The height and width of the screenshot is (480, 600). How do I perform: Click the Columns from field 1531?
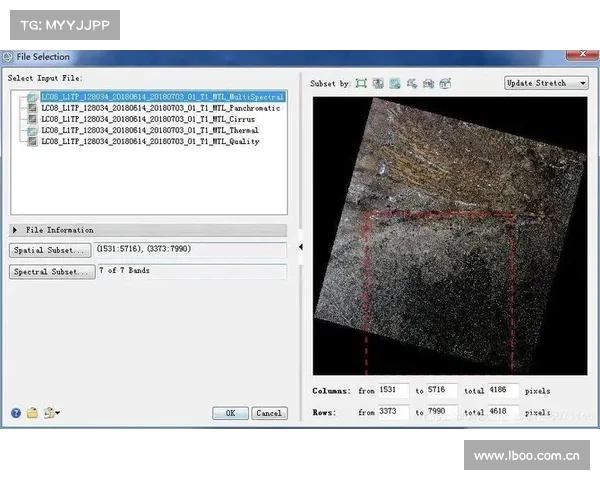[x=393, y=390]
